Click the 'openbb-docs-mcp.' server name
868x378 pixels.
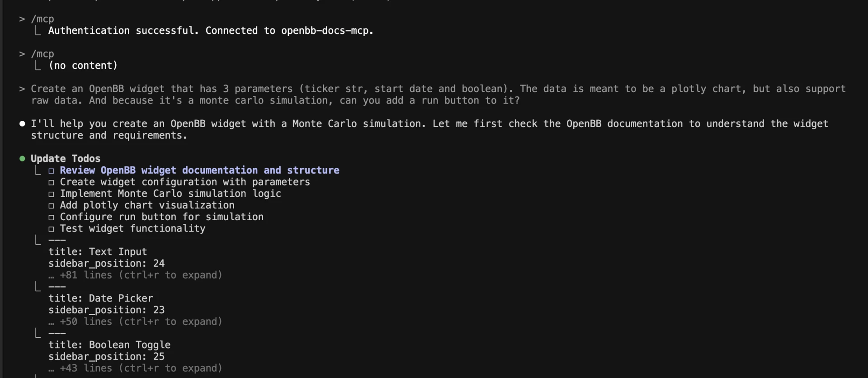[x=327, y=31]
